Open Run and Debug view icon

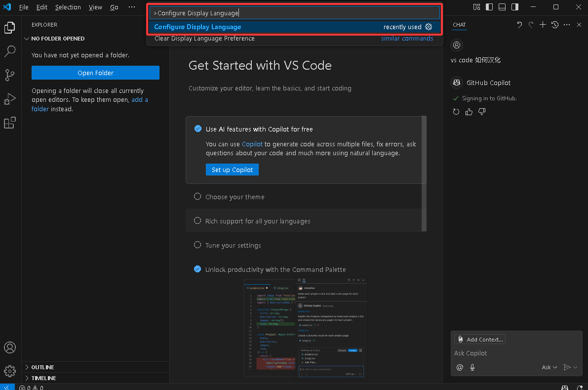click(10, 99)
